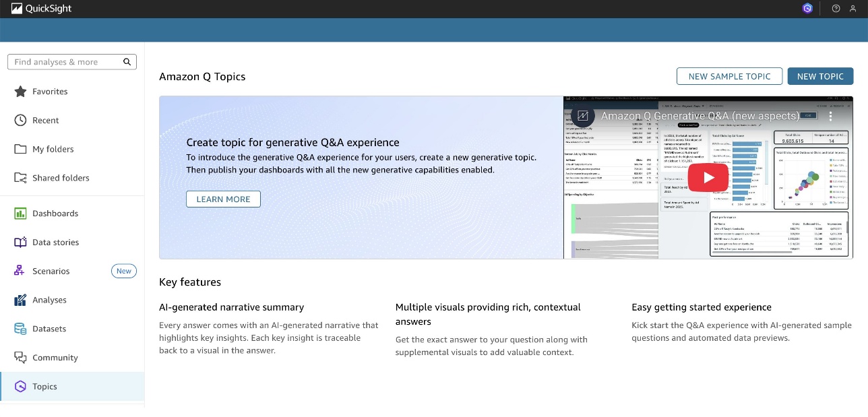Click the NEW TOPIC button
868x417 pixels.
[820, 76]
